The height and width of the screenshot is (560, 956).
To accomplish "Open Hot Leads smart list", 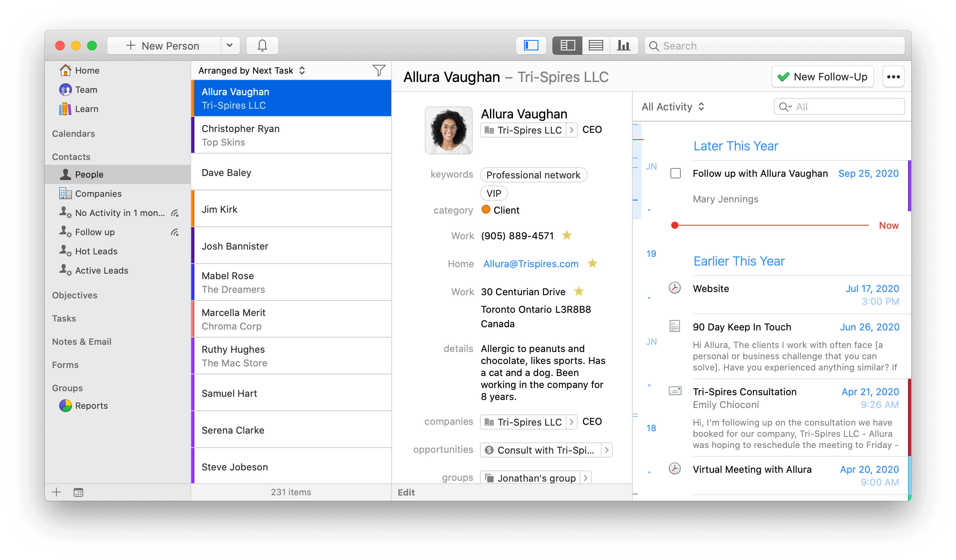I will (x=96, y=251).
